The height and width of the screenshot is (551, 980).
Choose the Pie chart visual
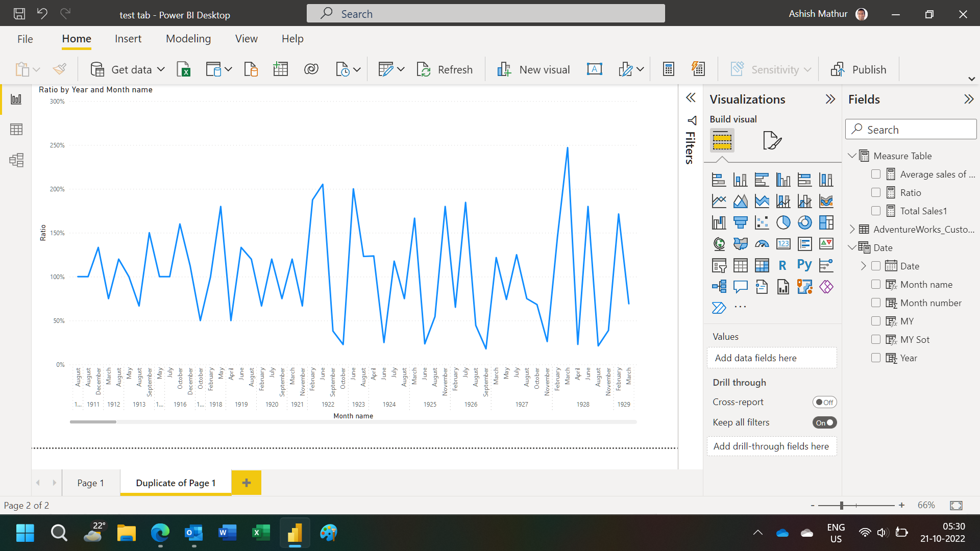point(783,222)
